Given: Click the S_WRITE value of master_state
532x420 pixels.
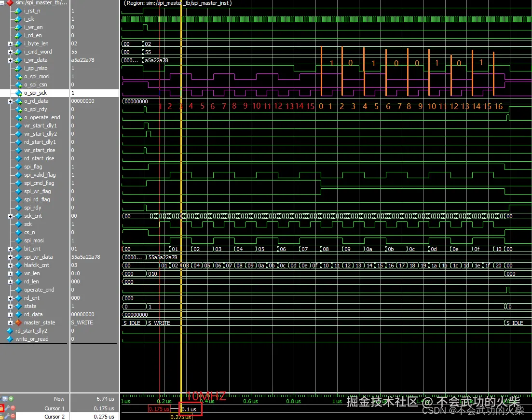Looking at the screenshot, I should click(82, 322).
